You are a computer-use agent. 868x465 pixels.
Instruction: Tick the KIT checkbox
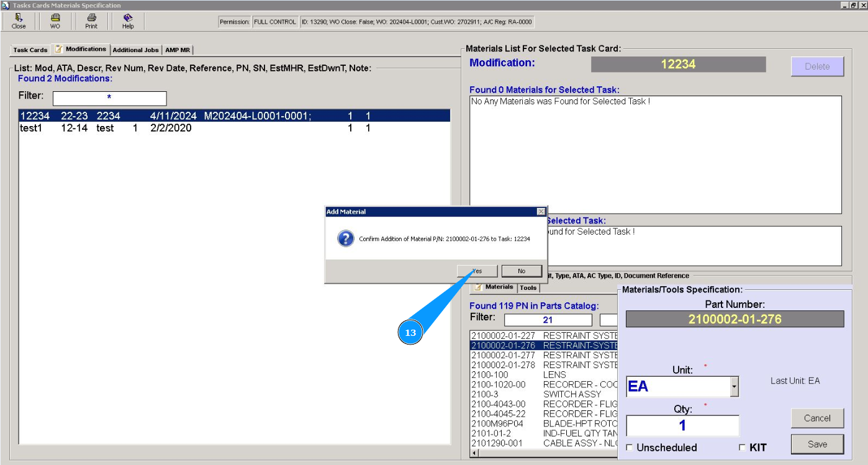(x=743, y=448)
